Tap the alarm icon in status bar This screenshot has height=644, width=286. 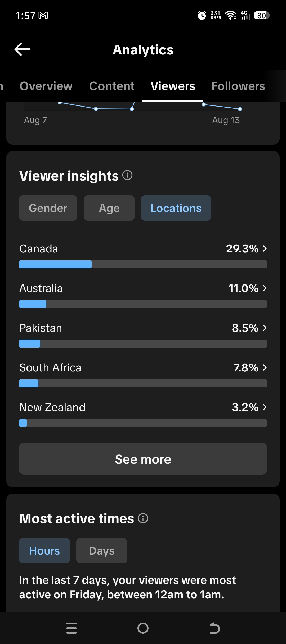coord(202,15)
